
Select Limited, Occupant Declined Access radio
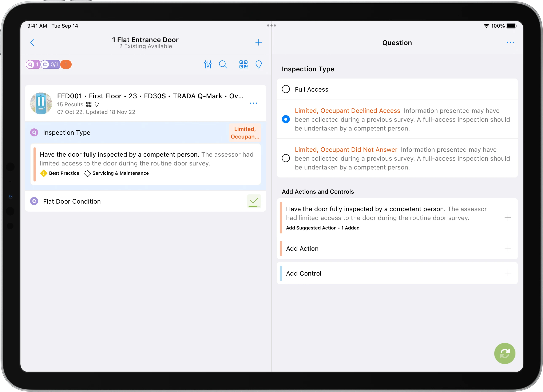pos(286,119)
